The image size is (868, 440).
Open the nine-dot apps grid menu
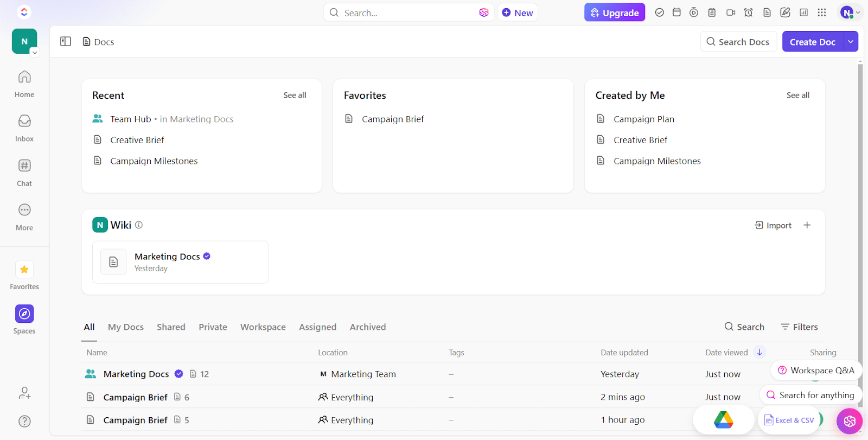tap(822, 12)
